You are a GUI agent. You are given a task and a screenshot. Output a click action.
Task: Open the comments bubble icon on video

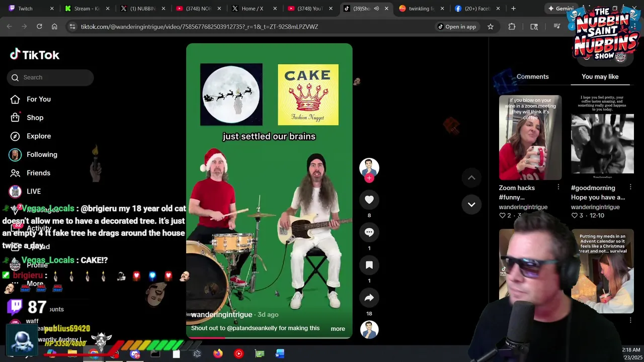(x=369, y=232)
